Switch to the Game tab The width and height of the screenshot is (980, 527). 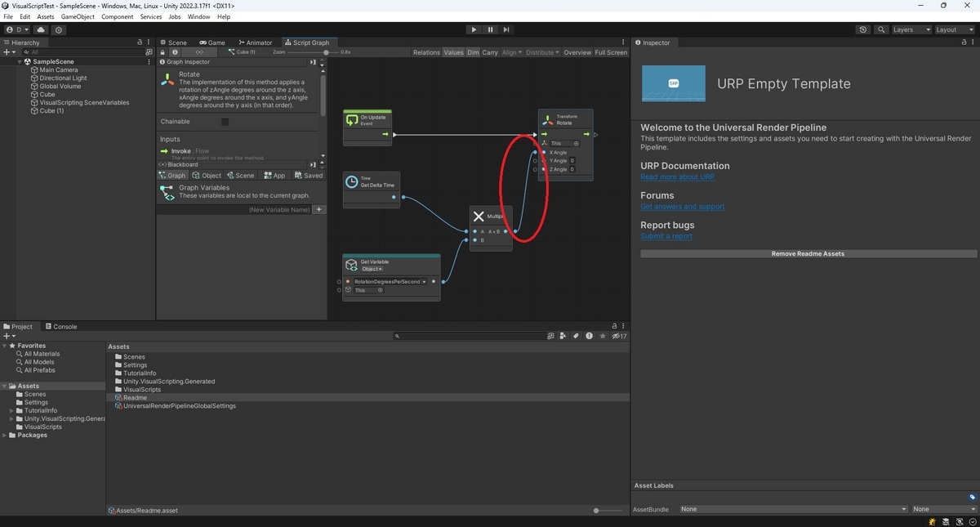click(x=212, y=42)
